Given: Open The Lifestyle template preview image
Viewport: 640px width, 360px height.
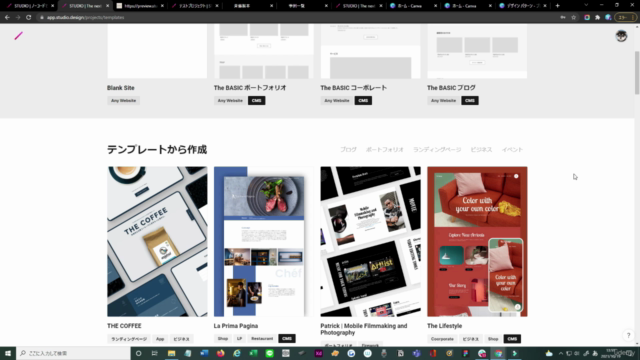Looking at the screenshot, I should point(477,241).
